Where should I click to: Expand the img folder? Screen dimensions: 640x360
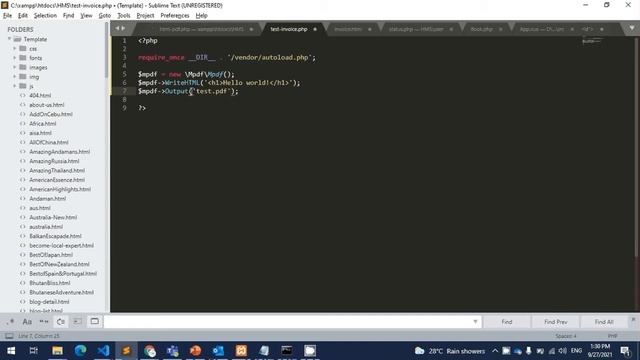pos(15,77)
